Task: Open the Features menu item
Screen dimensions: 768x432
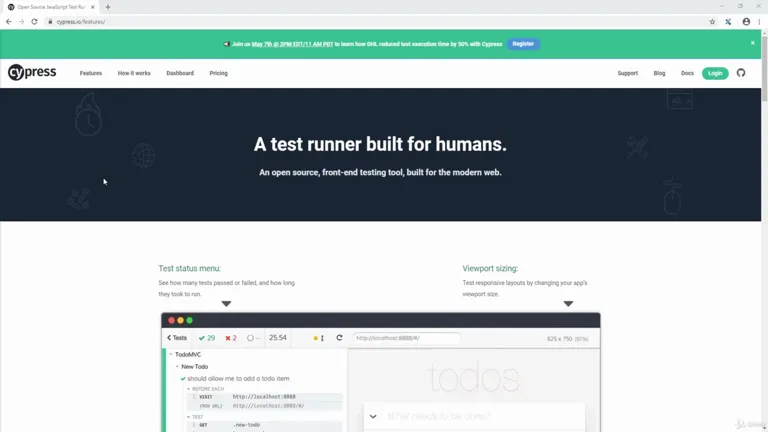Action: (x=91, y=73)
